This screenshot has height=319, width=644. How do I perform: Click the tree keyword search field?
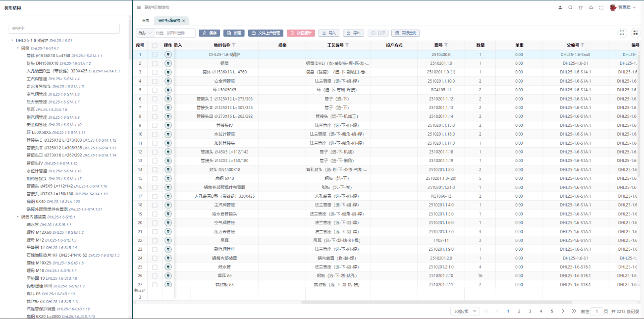pos(64,29)
